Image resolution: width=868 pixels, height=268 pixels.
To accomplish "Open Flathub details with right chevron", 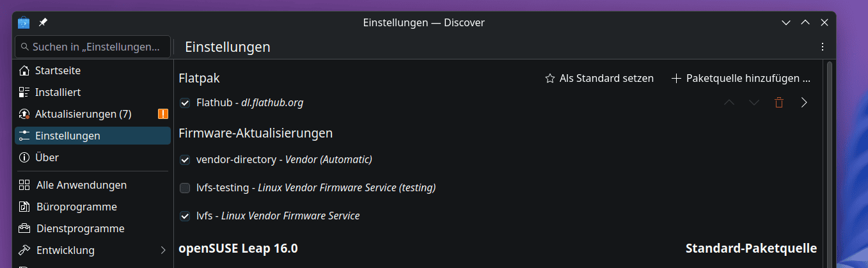I will coord(804,102).
